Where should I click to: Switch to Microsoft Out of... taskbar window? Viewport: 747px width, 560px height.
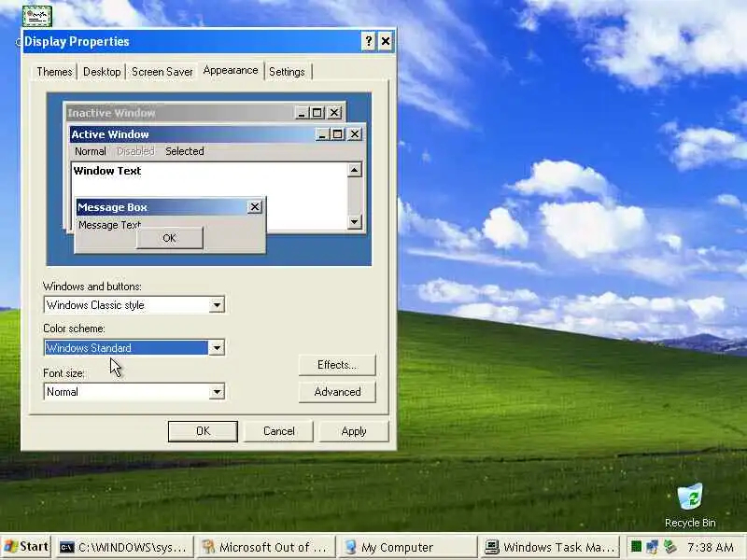tap(267, 547)
